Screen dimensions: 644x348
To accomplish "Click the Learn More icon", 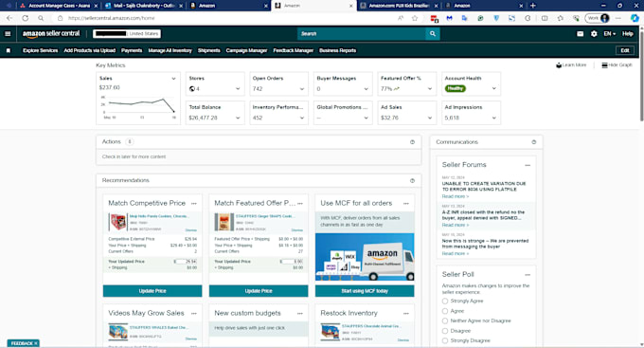I will click(559, 65).
